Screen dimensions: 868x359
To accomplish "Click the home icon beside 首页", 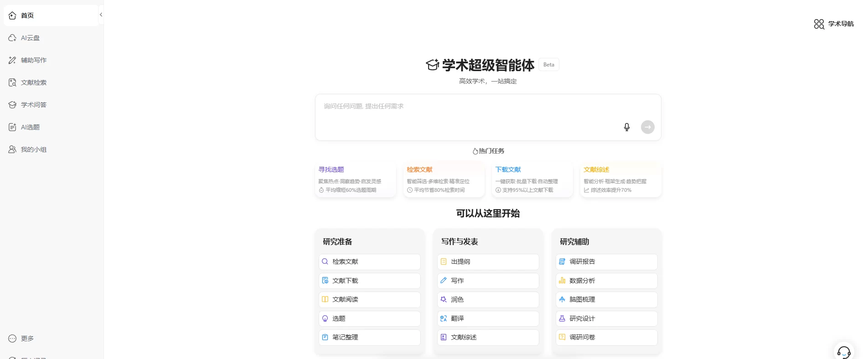I will [12, 15].
